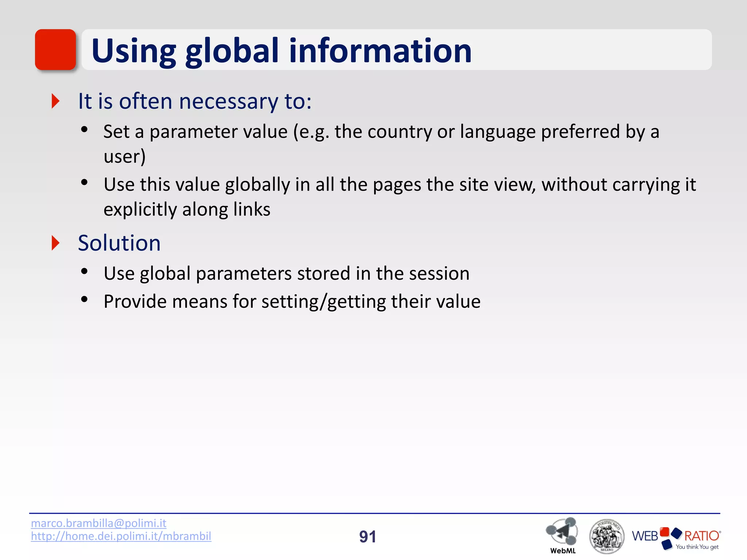
Task: Click the 'Solution' heading
Action: click(119, 243)
